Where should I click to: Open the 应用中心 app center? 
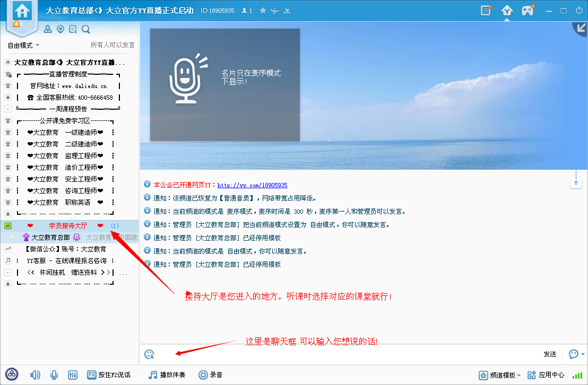pyautogui.click(x=546, y=375)
